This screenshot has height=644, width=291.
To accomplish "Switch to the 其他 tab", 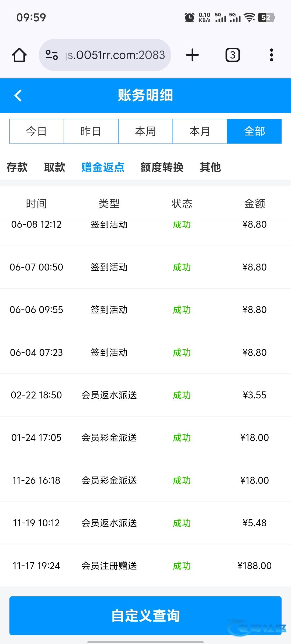I will point(210,167).
